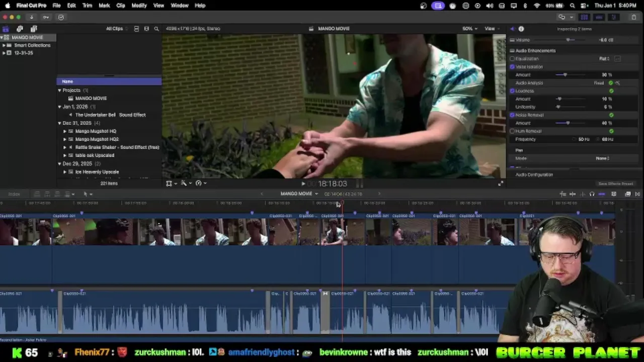Viewport: 644px width, 362px height.
Task: Open the MANGO MOVIE timeline title menu
Action: click(x=299, y=194)
